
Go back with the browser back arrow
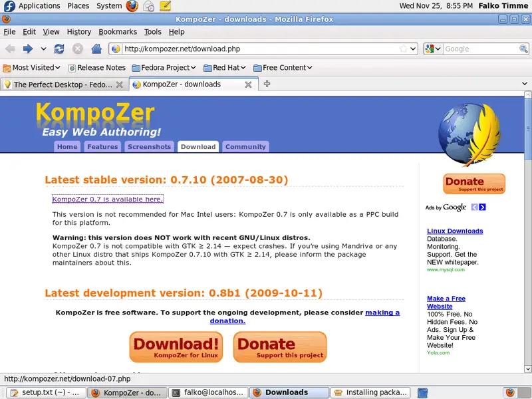pyautogui.click(x=10, y=49)
